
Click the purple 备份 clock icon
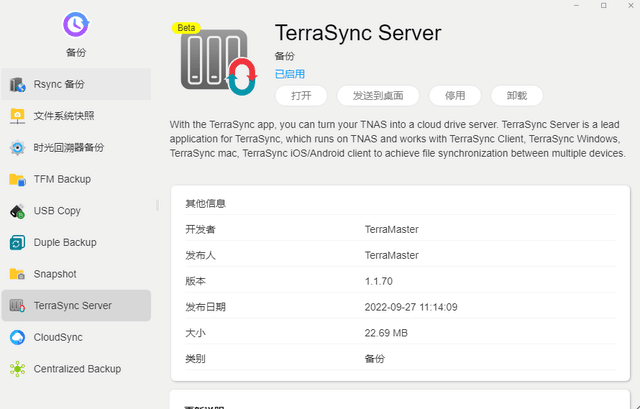point(76,24)
